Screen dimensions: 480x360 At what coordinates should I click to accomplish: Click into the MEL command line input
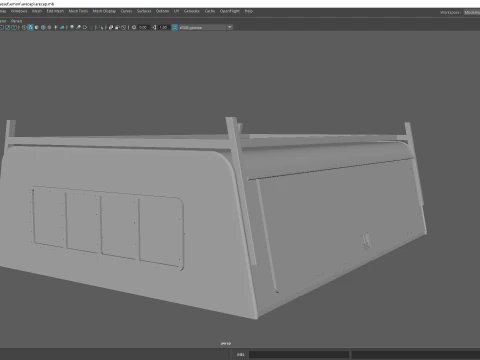[299, 354]
